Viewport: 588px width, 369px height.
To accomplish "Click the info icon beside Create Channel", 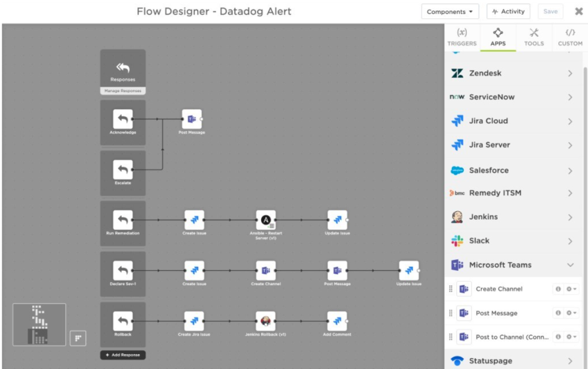I will 558,289.
